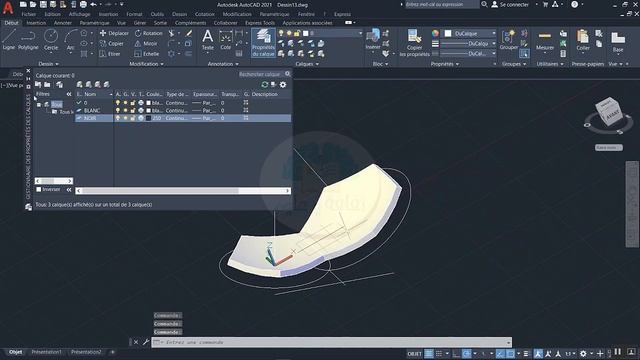Viewport: 640px width, 360px height.
Task: Toggle on/off bulb for layer 0
Action: coord(118,103)
